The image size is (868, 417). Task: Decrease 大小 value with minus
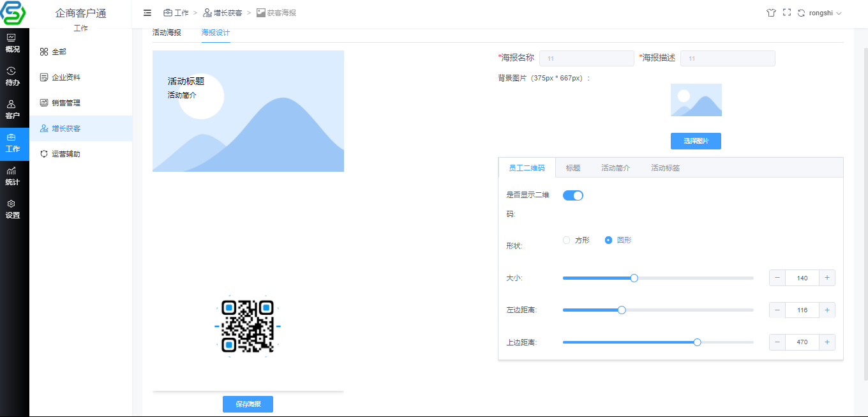point(778,278)
